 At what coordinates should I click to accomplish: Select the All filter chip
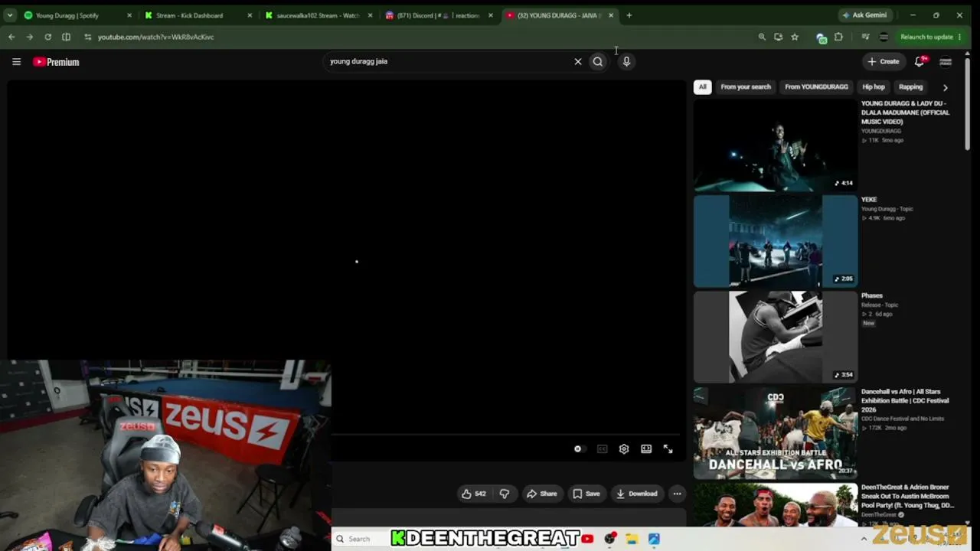coord(702,87)
